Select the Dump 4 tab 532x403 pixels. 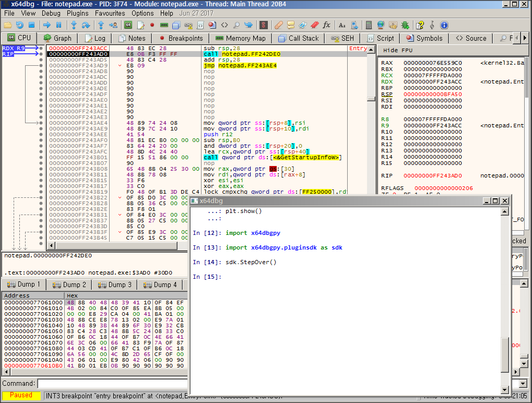160,285
